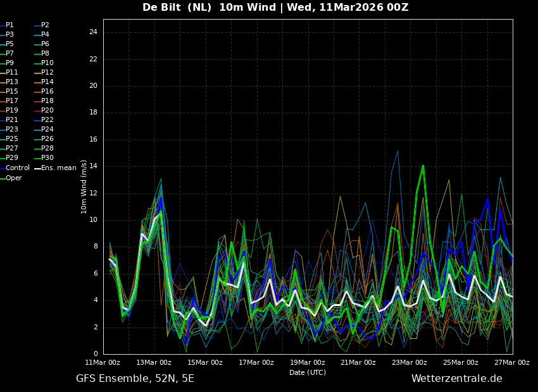
Task: Click the green line swatch beside Oper
Action: click(2, 178)
